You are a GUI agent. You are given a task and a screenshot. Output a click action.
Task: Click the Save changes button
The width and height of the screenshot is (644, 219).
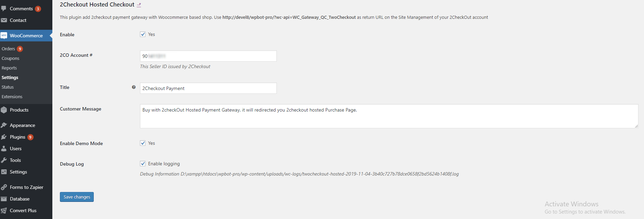pyautogui.click(x=77, y=197)
